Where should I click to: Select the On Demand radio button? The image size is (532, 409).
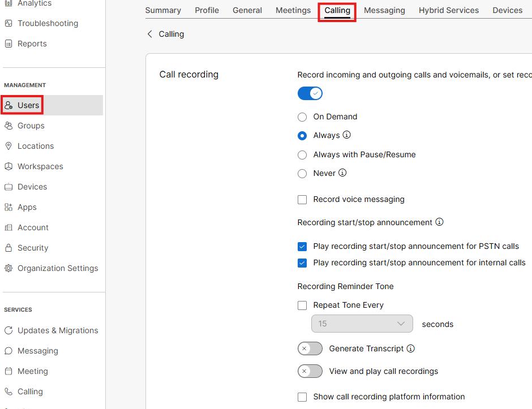302,117
